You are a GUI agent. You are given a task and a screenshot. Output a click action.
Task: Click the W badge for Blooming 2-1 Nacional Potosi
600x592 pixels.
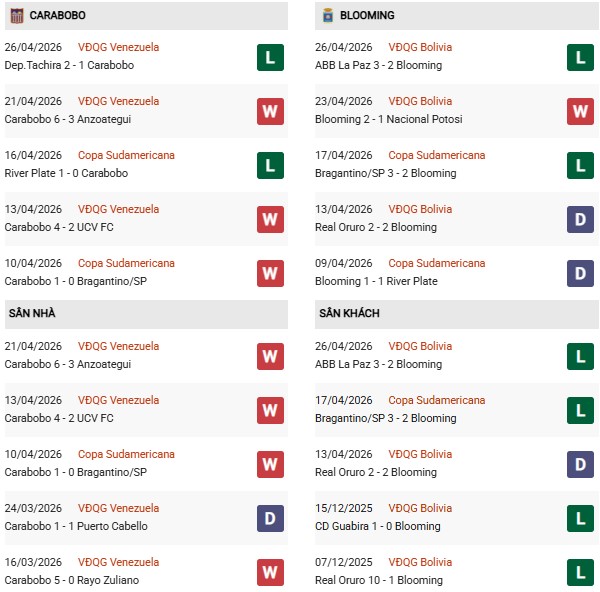coord(580,111)
